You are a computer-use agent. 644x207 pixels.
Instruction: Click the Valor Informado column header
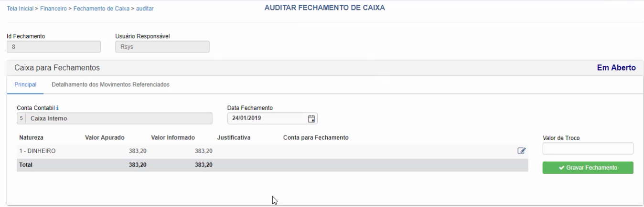click(173, 138)
